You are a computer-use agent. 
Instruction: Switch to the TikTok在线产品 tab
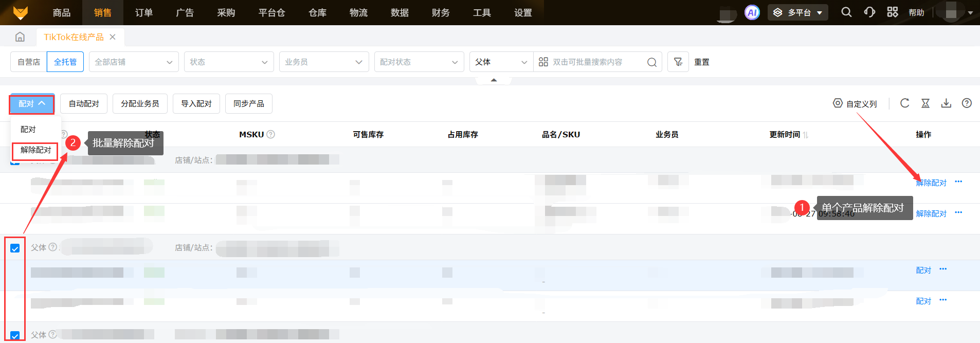[x=74, y=37]
